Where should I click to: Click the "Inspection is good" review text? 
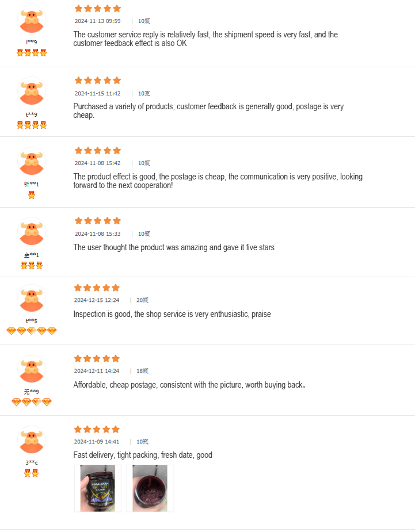(x=172, y=314)
